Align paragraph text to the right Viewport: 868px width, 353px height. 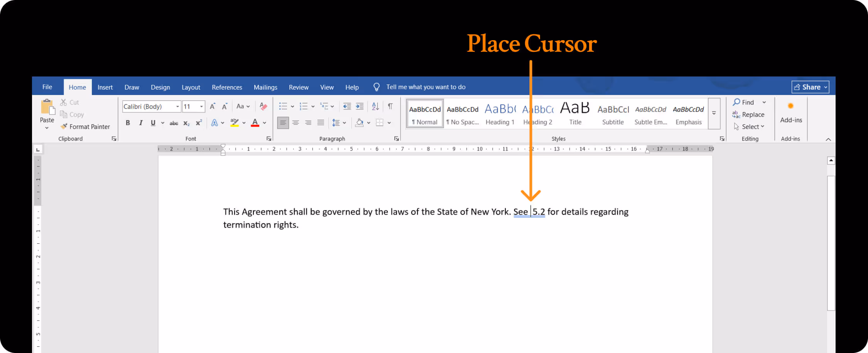pyautogui.click(x=308, y=123)
